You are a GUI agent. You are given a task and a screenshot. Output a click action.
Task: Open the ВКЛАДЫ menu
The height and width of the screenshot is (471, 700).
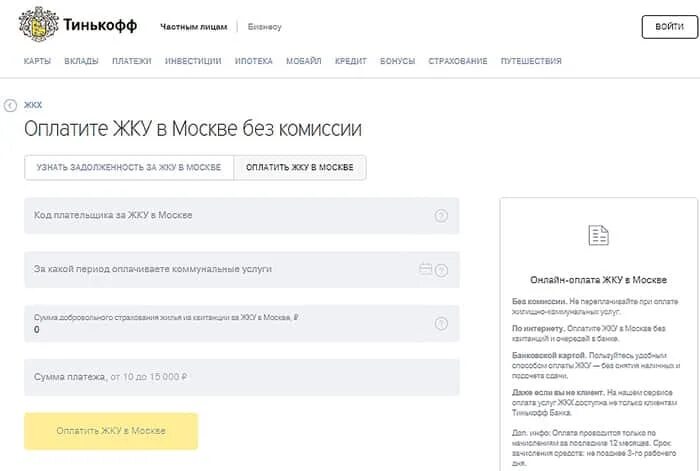pos(81,61)
